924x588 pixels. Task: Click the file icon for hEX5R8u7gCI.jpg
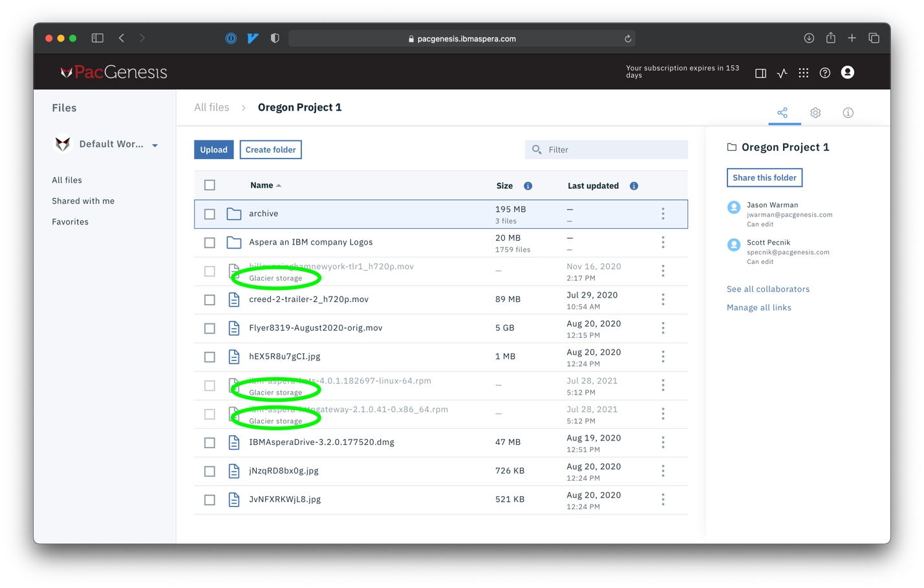[x=234, y=356]
